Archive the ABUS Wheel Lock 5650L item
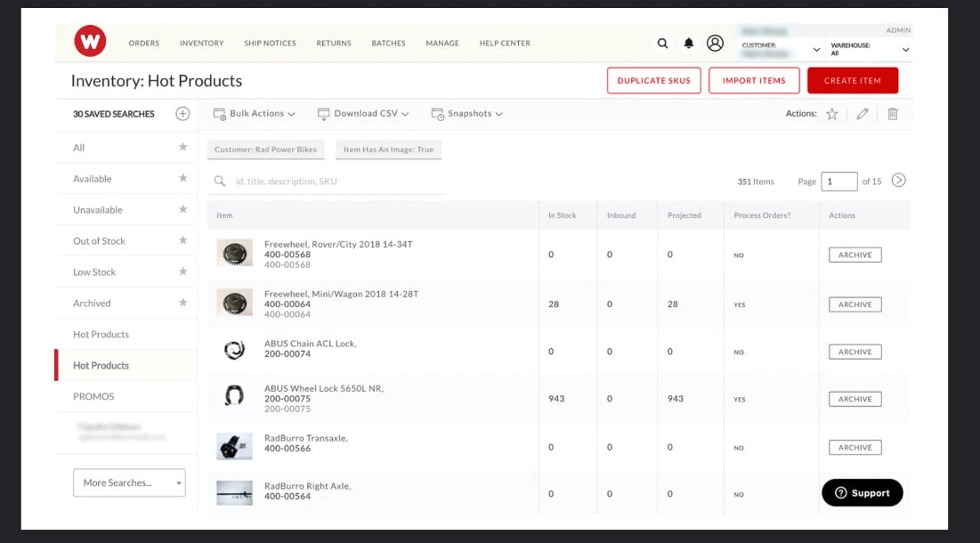980x543 pixels. click(x=854, y=400)
